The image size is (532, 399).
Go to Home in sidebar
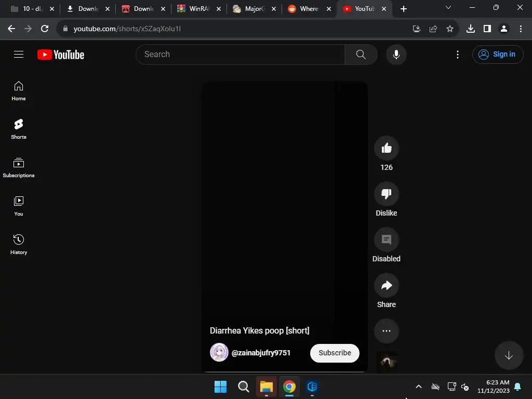pos(19,91)
